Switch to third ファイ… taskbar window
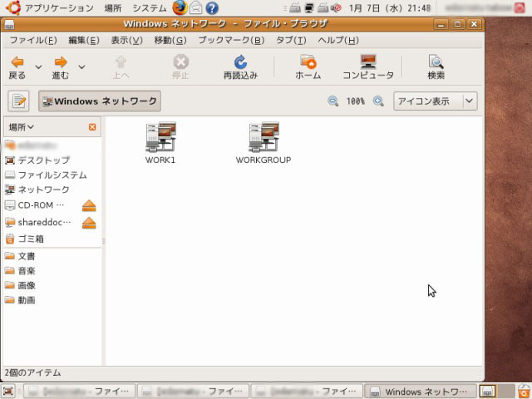The height and width of the screenshot is (399, 532). point(307,392)
